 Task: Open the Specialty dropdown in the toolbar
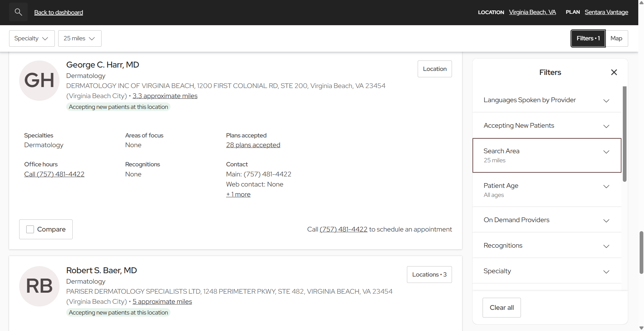pos(32,38)
